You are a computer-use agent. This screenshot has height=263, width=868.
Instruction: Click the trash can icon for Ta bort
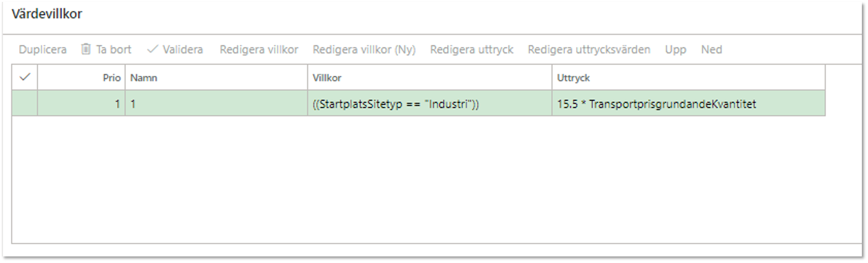pos(86,49)
